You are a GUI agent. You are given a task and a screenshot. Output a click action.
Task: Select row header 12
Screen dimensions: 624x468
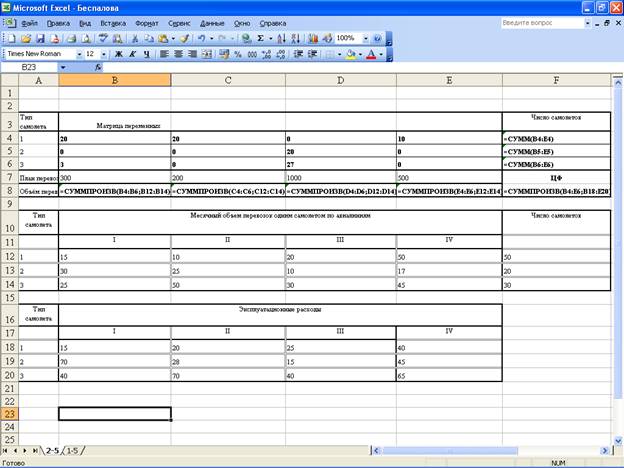click(x=9, y=257)
